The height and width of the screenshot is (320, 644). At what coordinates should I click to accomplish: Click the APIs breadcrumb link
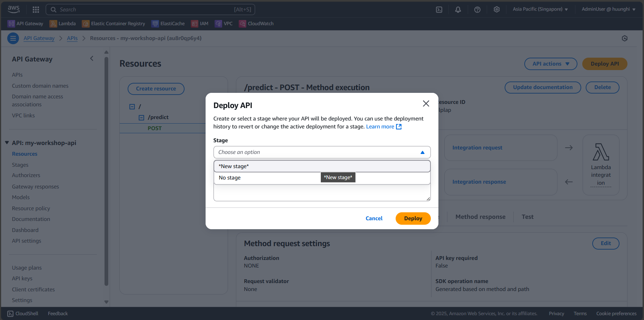(x=72, y=38)
